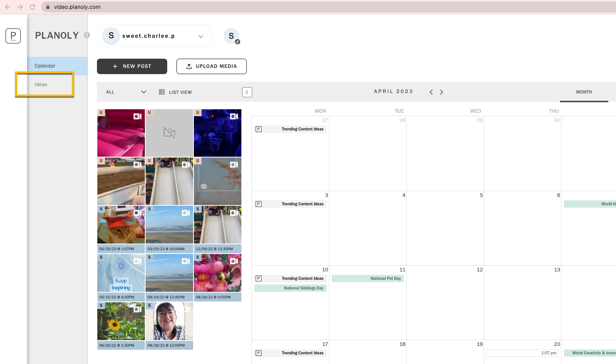The width and height of the screenshot is (616, 364).
Task: Open Trending Content Ideas on April 10
Action: pyautogui.click(x=290, y=279)
